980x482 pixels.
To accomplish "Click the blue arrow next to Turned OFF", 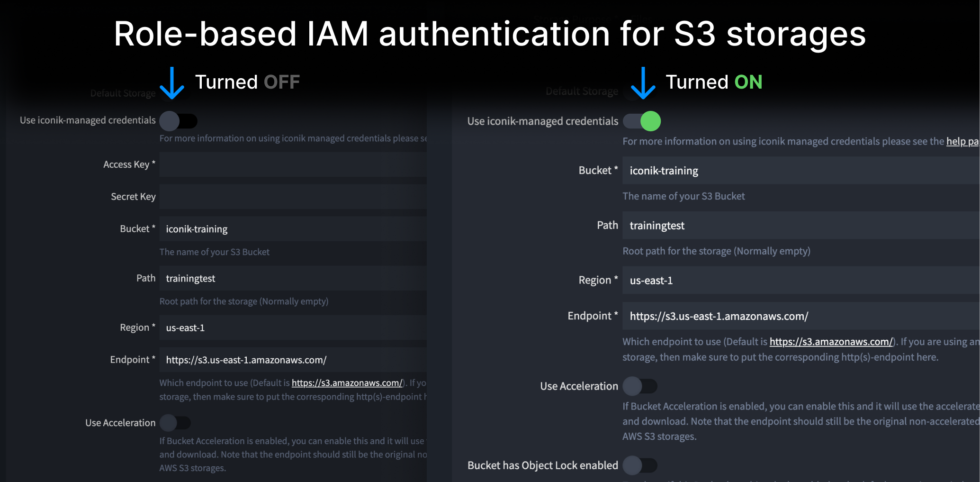I will 172,83.
